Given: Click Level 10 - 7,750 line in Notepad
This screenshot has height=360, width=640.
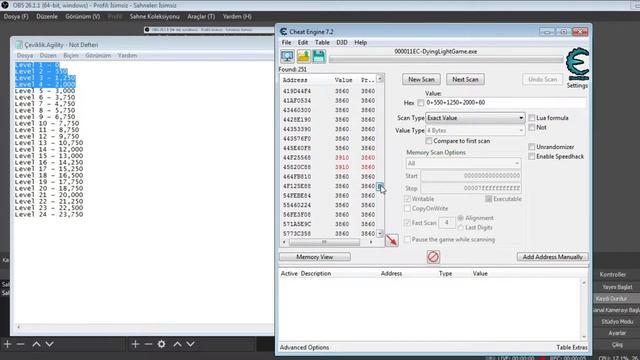Looking at the screenshot, I should tap(47, 123).
